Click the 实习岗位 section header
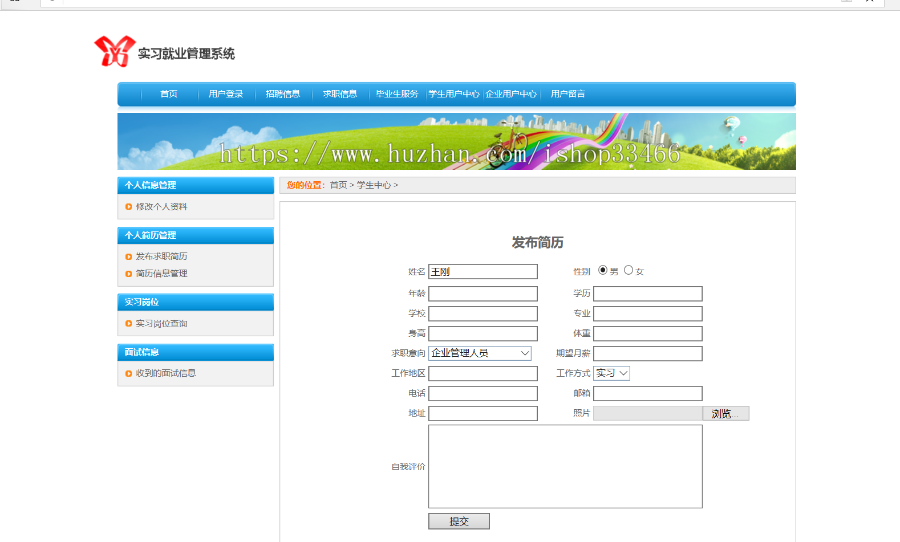 196,302
